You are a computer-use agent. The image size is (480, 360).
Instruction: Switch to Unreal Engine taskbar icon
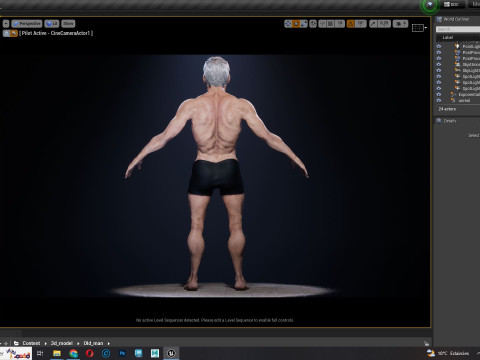[171, 353]
